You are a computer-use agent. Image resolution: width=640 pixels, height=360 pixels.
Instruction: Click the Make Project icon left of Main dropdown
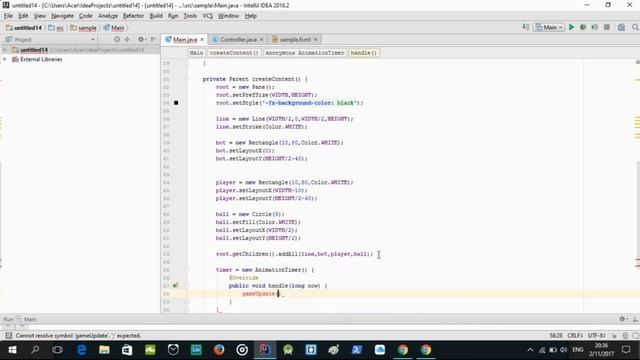[x=526, y=27]
